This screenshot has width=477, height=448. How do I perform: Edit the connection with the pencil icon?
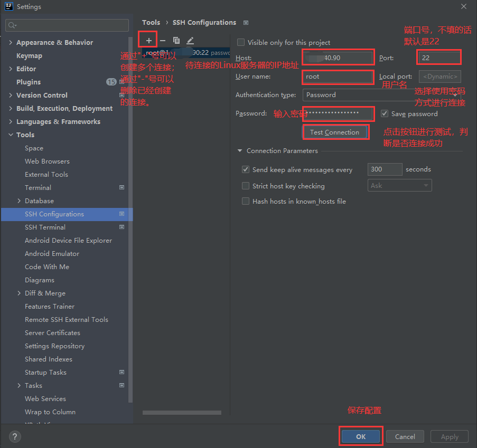click(190, 40)
